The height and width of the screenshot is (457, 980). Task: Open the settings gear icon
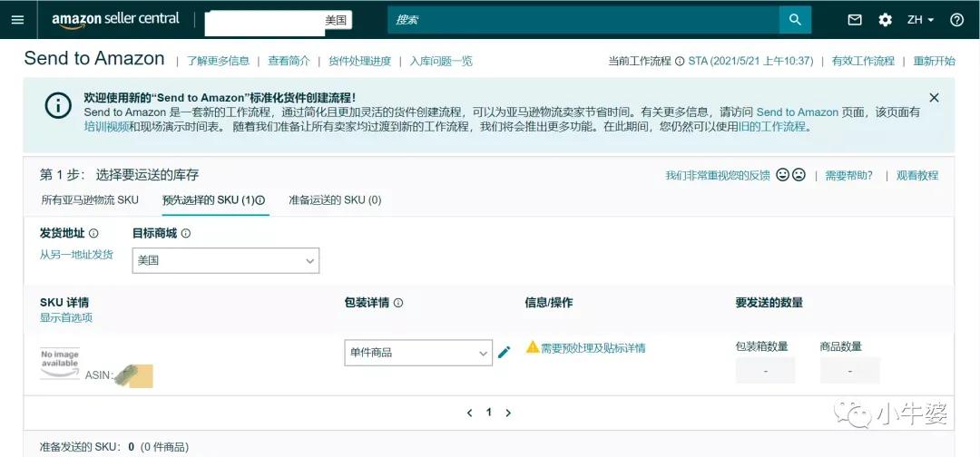885,20
